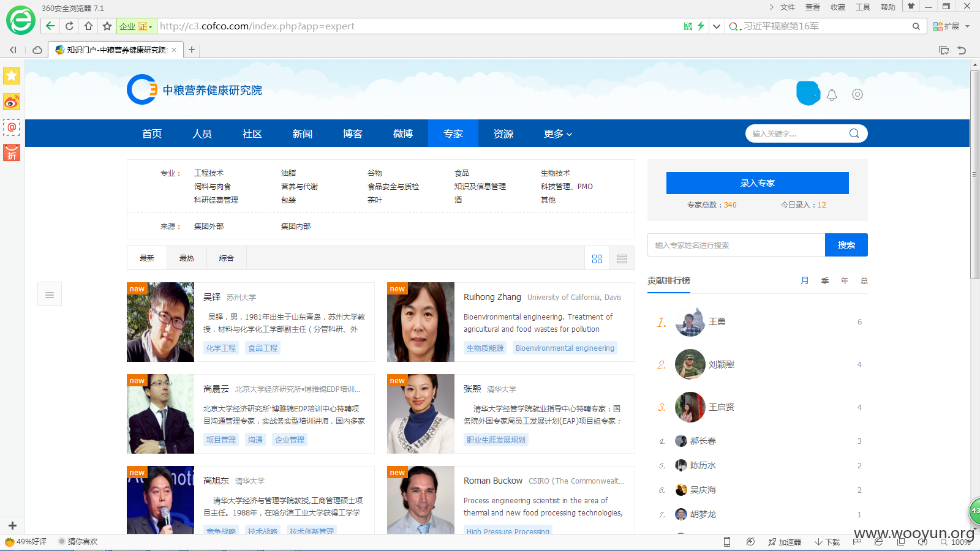Click the user avatar in the header
This screenshot has height=551, width=980.
808,93
